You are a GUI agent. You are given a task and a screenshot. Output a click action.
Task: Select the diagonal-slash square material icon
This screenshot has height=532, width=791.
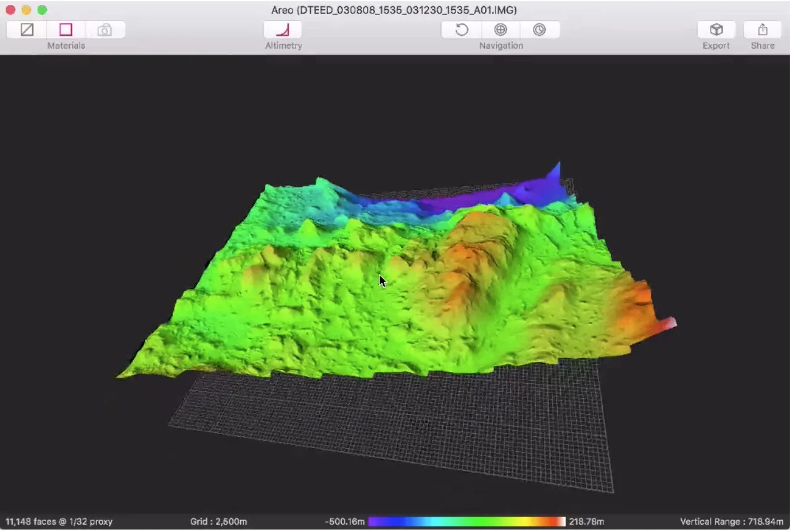tap(27, 30)
